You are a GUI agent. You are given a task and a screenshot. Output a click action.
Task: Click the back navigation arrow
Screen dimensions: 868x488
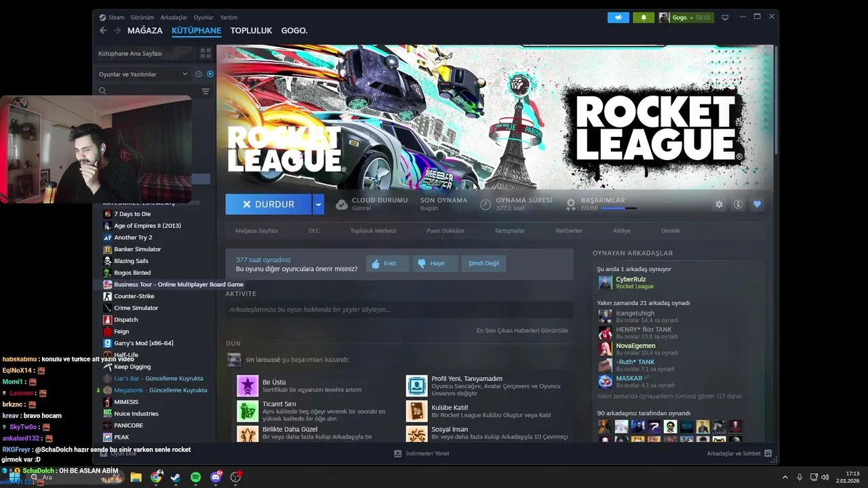[x=103, y=30]
